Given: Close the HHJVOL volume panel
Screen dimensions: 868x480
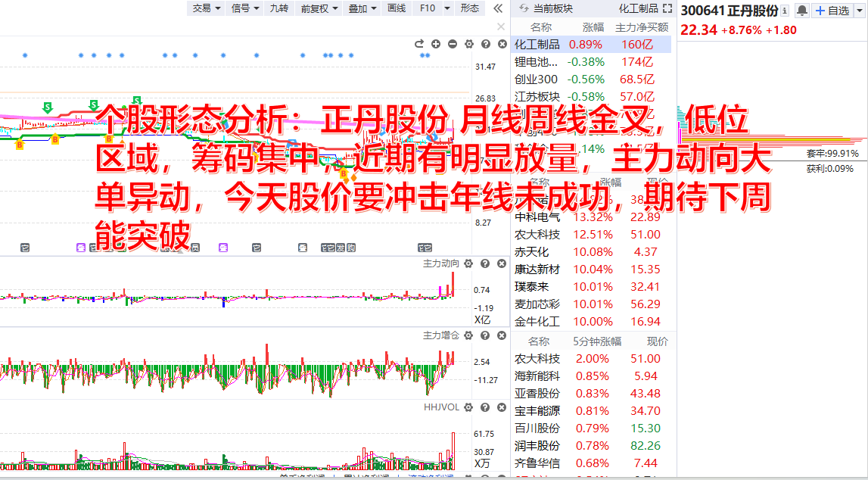Looking at the screenshot, I should click(x=502, y=407).
